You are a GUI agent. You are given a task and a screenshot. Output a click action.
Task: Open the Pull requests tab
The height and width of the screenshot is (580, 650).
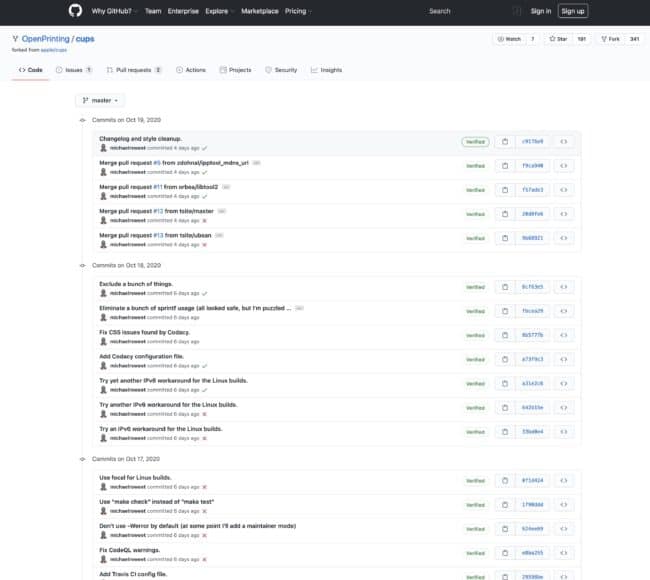tap(134, 70)
